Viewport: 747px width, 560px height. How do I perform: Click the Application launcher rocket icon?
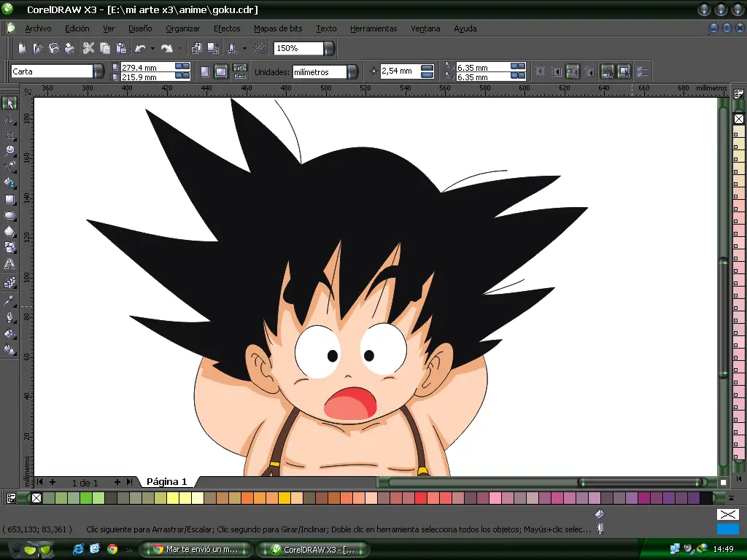tap(232, 48)
